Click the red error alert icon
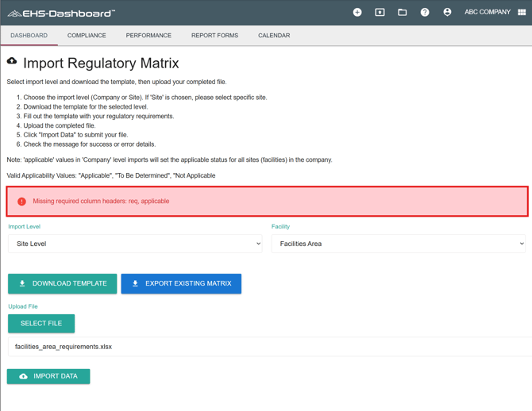The width and height of the screenshot is (532, 411). click(x=21, y=202)
